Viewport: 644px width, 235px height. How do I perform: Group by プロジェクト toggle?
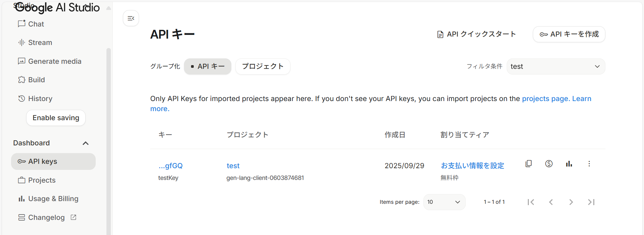[x=263, y=66]
